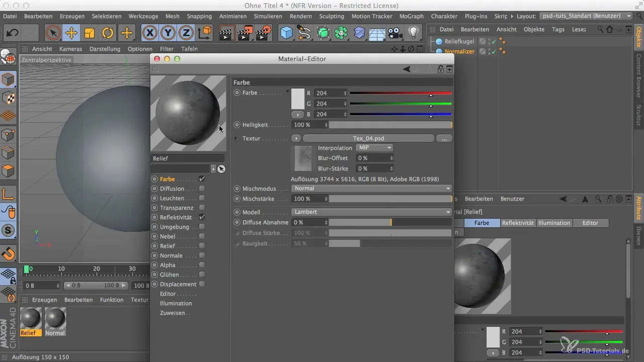The width and height of the screenshot is (644, 362).
Task: Enable the Leuchten channel checkbox
Action: click(202, 198)
